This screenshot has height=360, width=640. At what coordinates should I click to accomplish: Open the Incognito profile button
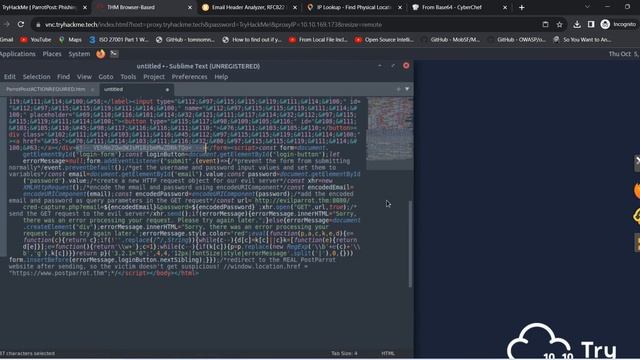point(618,24)
